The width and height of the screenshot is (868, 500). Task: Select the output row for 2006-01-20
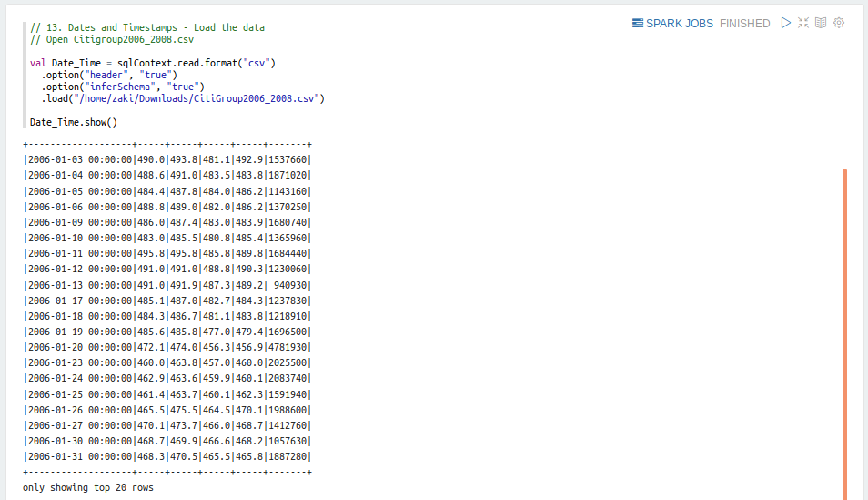click(167, 347)
